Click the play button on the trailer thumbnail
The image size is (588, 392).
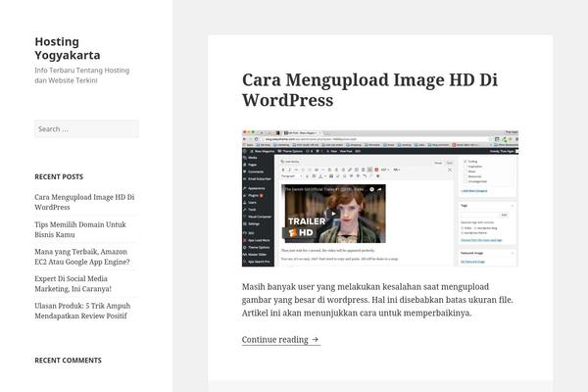coord(333,214)
